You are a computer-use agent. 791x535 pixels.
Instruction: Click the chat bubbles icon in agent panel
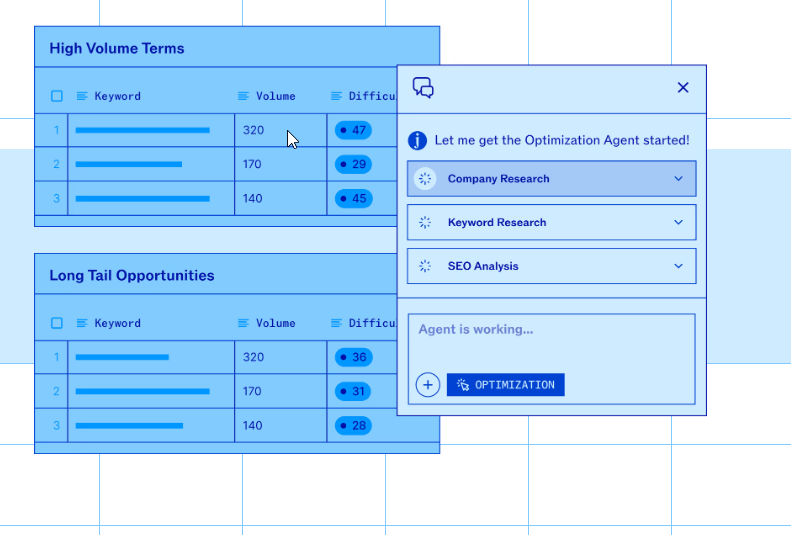(423, 88)
